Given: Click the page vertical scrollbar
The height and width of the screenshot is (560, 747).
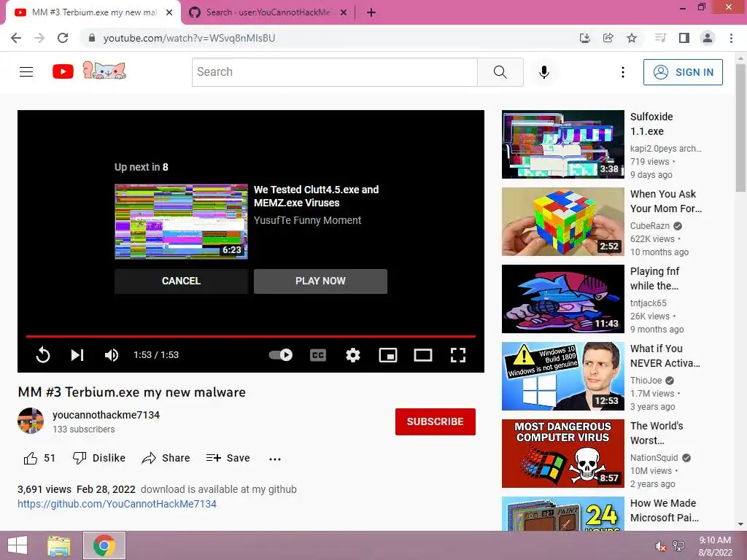Looking at the screenshot, I should [740, 128].
